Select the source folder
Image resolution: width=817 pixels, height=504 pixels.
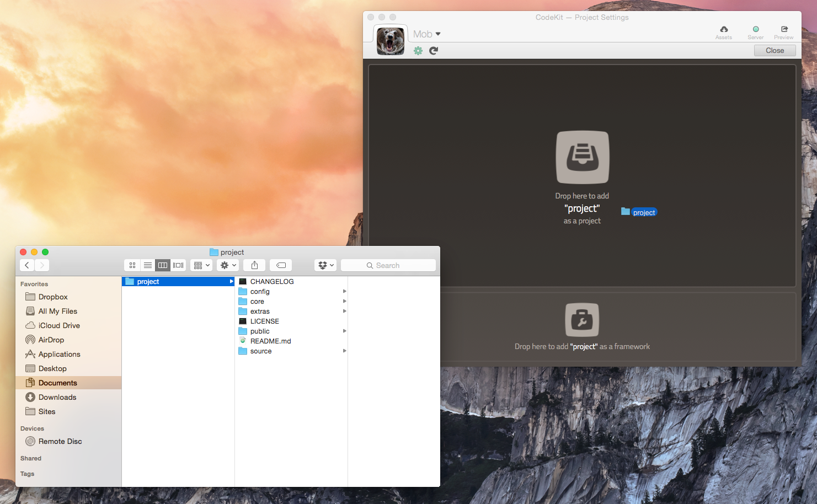click(x=291, y=351)
